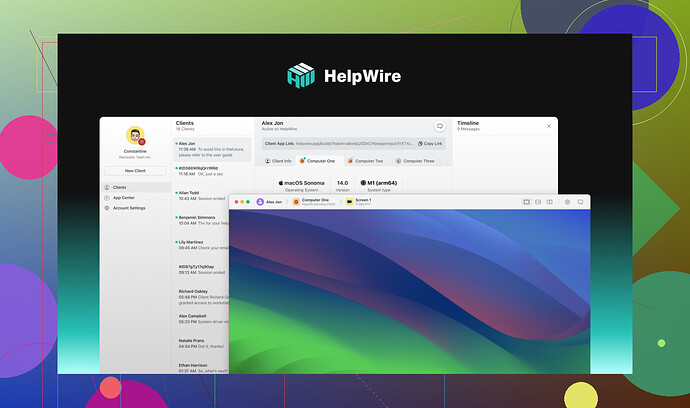The width and height of the screenshot is (690, 408).
Task: Select the middle layout view icon in session toolbar
Action: pos(538,202)
